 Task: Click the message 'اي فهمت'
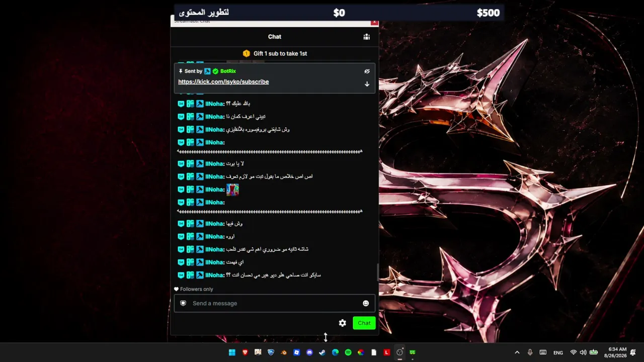pyautogui.click(x=235, y=262)
